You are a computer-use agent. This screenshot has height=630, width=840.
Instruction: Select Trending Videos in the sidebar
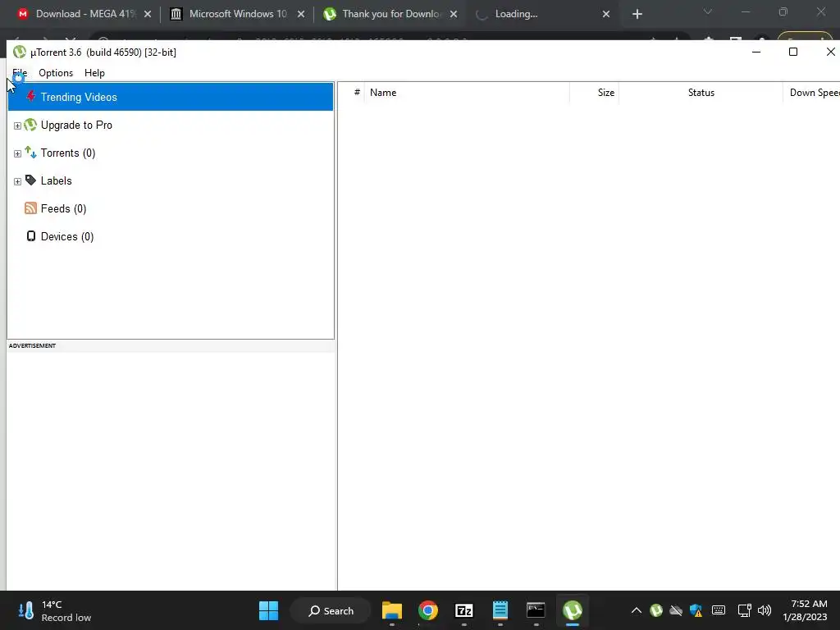[x=171, y=97]
